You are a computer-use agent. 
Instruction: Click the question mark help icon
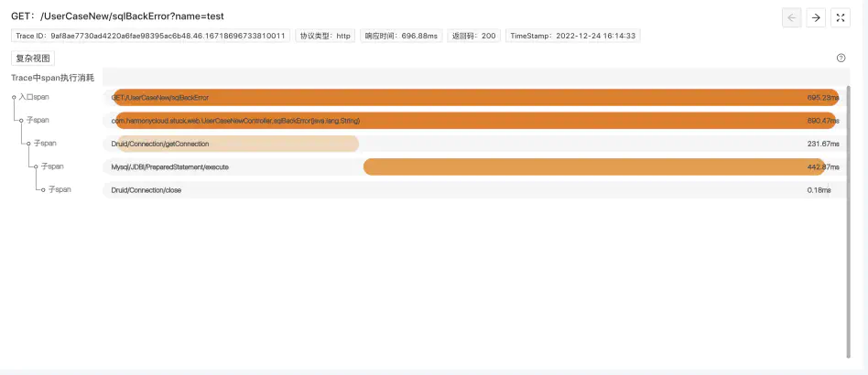point(841,58)
